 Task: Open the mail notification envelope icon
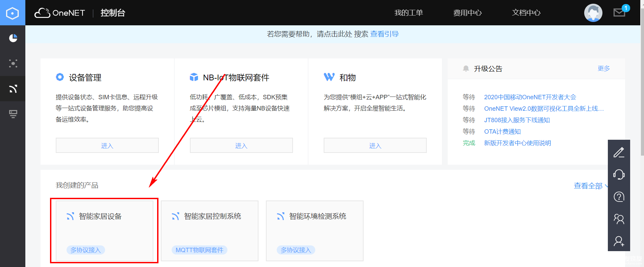(x=619, y=13)
